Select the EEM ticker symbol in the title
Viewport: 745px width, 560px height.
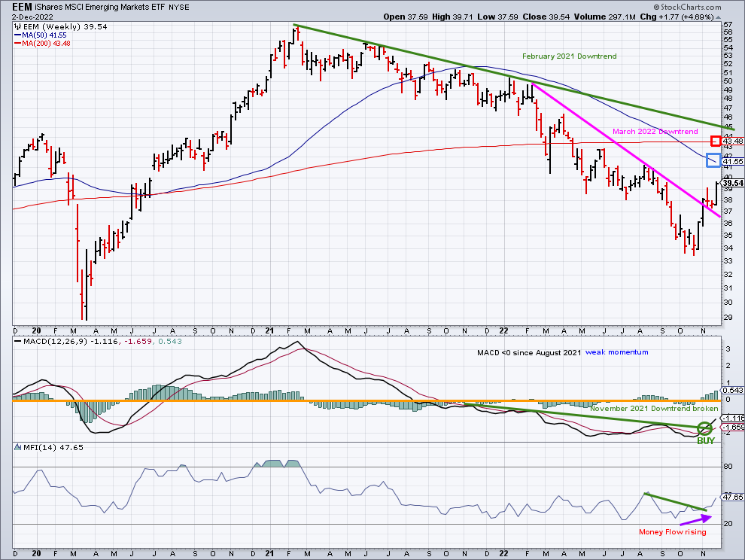[23, 7]
